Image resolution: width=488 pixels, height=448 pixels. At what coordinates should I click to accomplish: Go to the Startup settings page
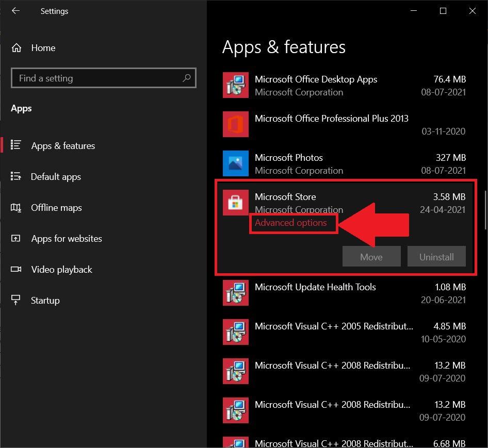pos(45,301)
